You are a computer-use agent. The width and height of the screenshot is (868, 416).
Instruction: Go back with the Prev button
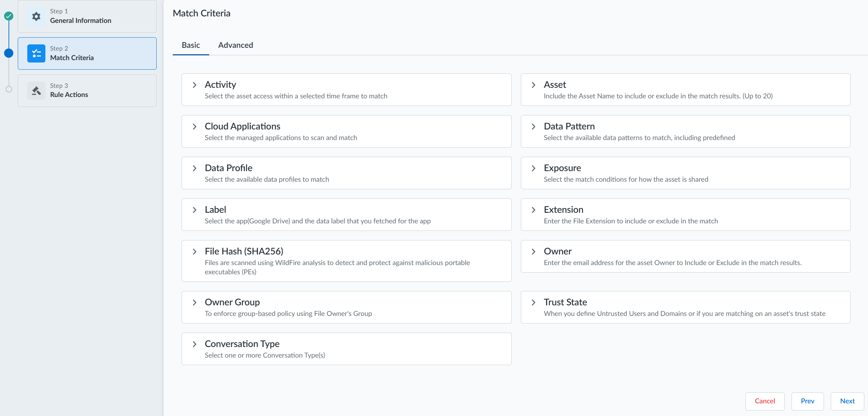(x=807, y=401)
